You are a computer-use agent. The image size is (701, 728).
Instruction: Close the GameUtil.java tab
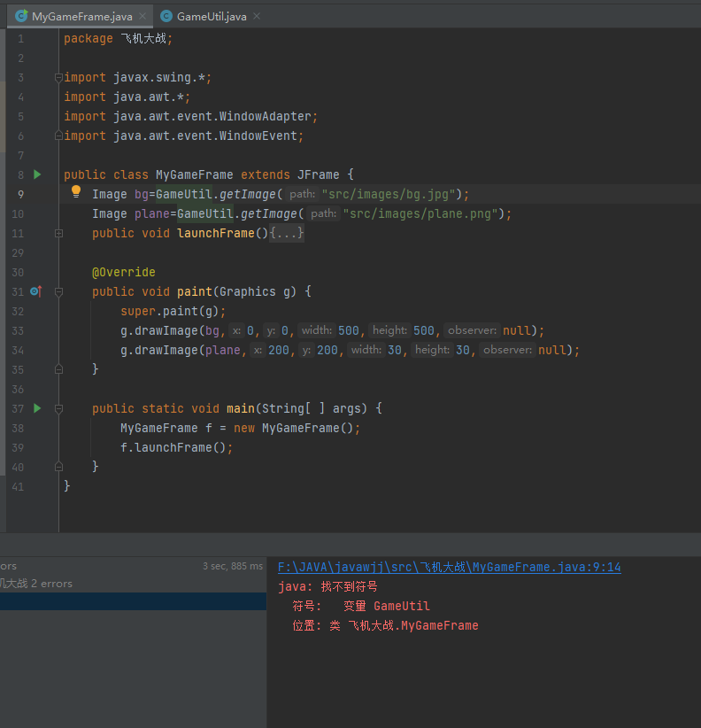click(257, 16)
